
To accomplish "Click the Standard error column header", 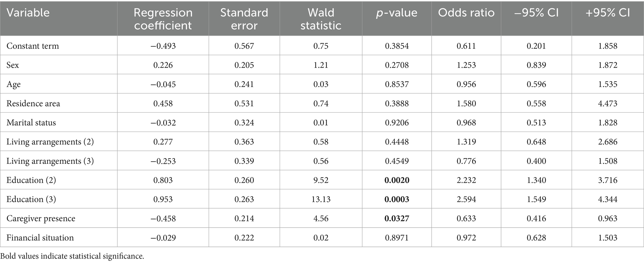I will [244, 19].
